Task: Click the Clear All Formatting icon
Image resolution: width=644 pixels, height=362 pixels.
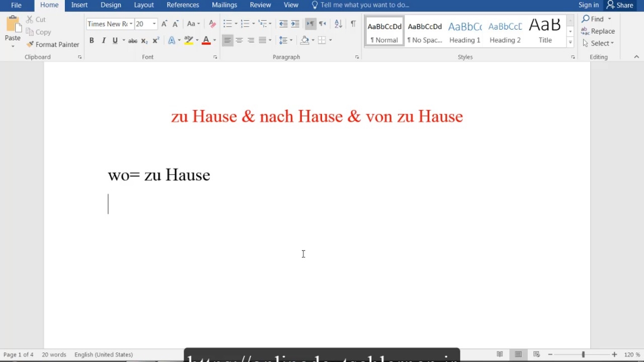Action: [x=212, y=24]
